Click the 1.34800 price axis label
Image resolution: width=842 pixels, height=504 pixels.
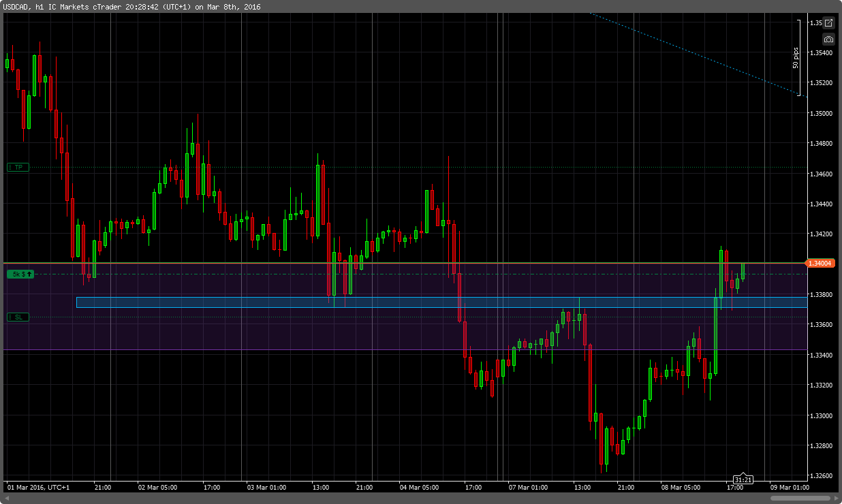pyautogui.click(x=822, y=144)
